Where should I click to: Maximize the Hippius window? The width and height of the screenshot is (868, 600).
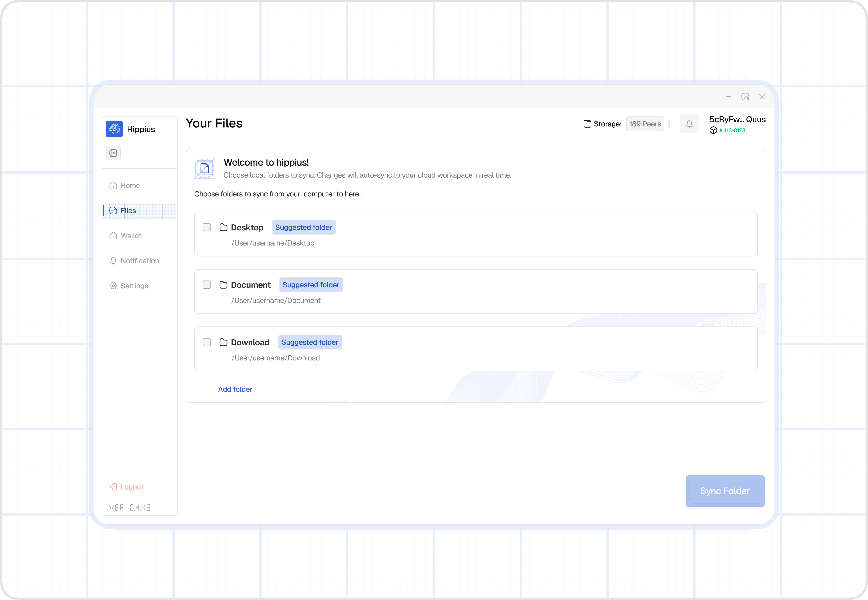[745, 97]
